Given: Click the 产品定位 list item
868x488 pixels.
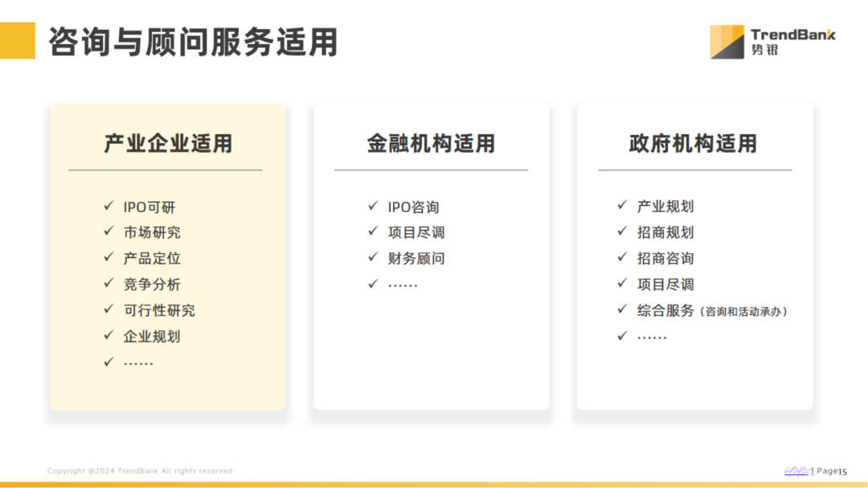Looking at the screenshot, I should 152,259.
